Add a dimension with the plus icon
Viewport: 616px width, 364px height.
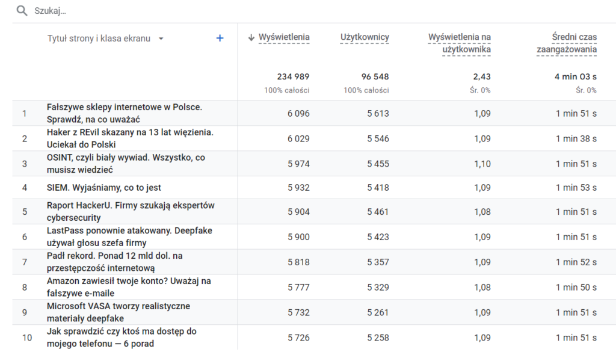tap(220, 38)
